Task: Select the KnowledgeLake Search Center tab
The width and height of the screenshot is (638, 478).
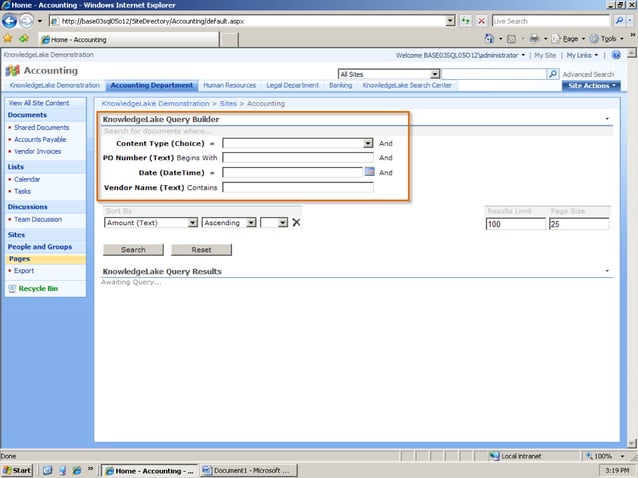Action: [407, 85]
